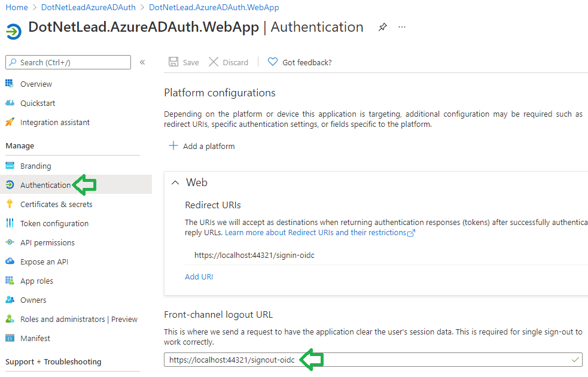Click Discard button
The height and width of the screenshot is (377, 588).
click(229, 62)
